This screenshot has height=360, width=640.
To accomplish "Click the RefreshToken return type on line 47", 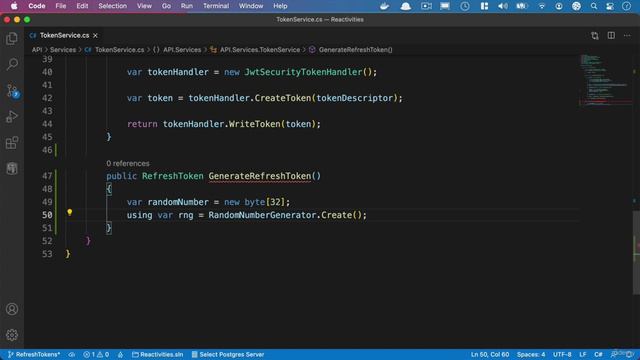I will pos(173,176).
